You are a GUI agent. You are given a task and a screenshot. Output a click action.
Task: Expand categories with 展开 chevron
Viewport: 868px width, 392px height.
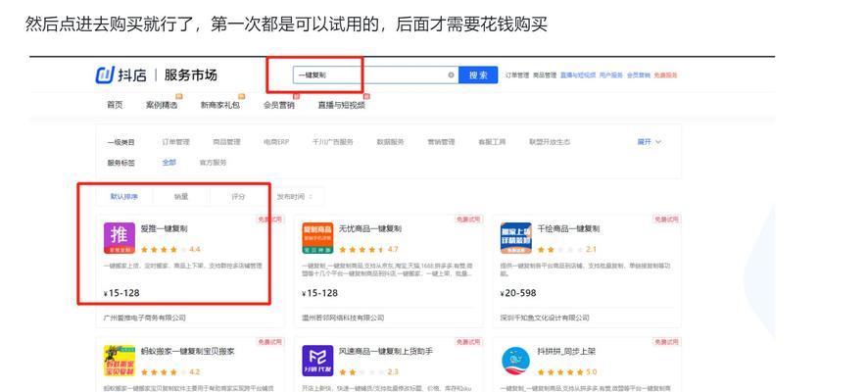649,142
